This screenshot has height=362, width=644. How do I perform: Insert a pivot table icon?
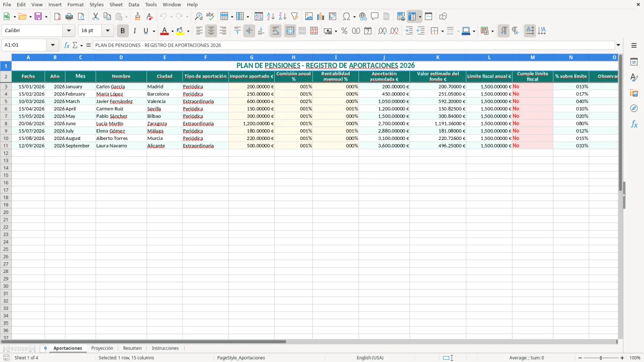coord(333,17)
